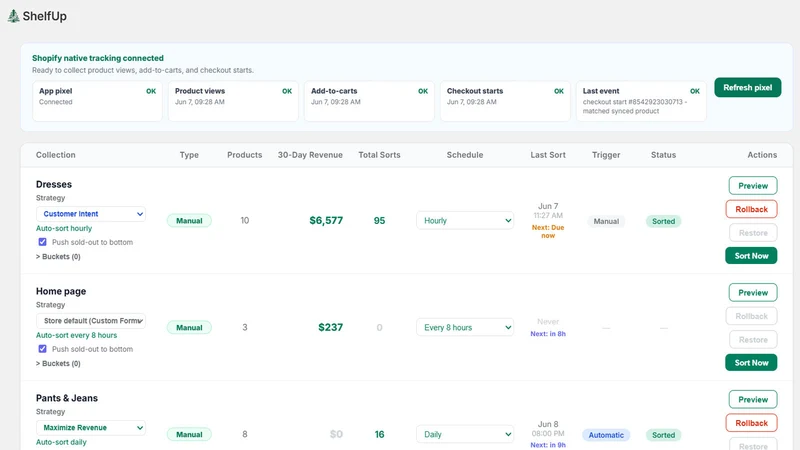
Task: Expand Buckets (0) under Dresses
Action: pos(58,256)
